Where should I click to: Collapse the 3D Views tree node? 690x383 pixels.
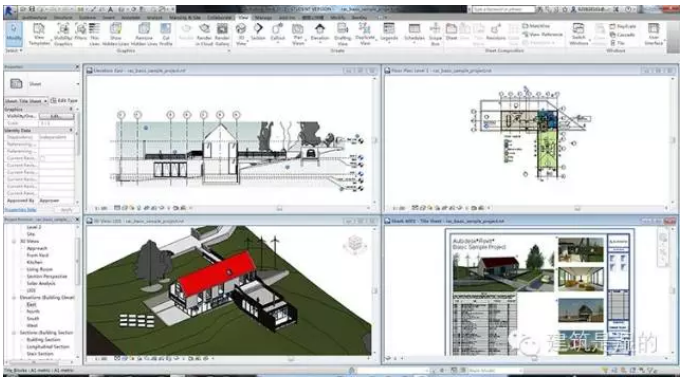(x=14, y=241)
